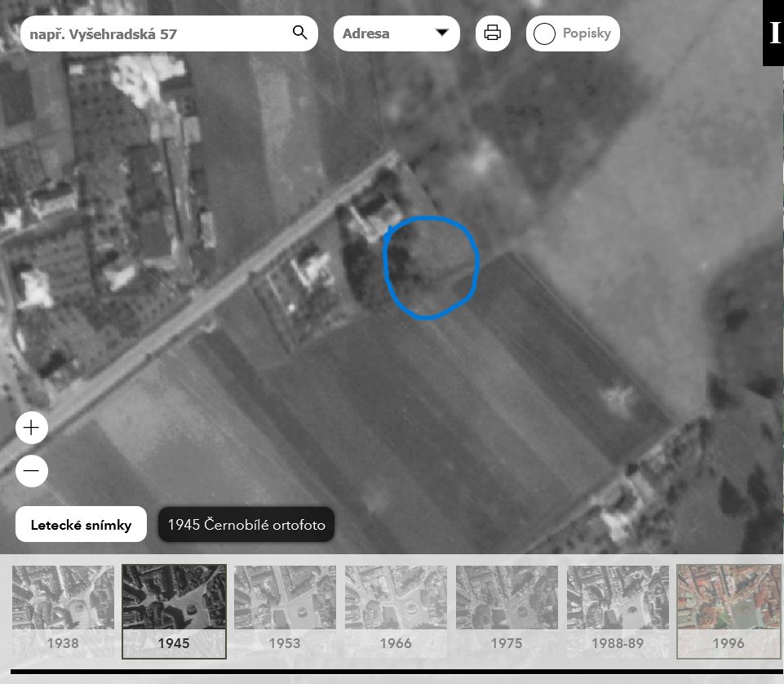Open the Letecké snímky layer selector
This screenshot has height=684, width=784.
point(81,525)
